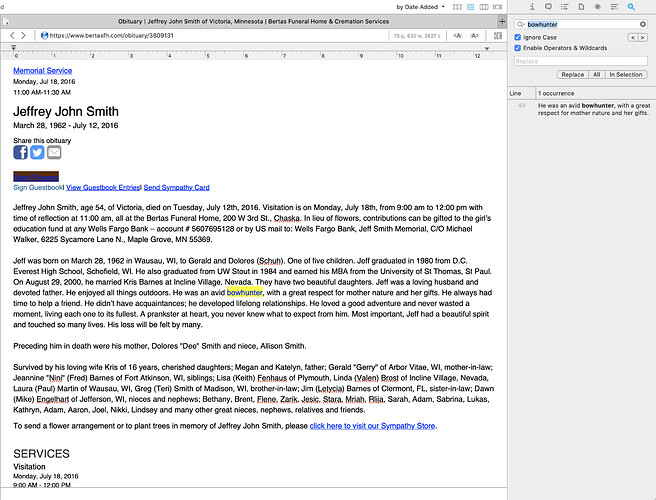
Task: Share obituary via Twitter icon
Action: click(x=37, y=152)
